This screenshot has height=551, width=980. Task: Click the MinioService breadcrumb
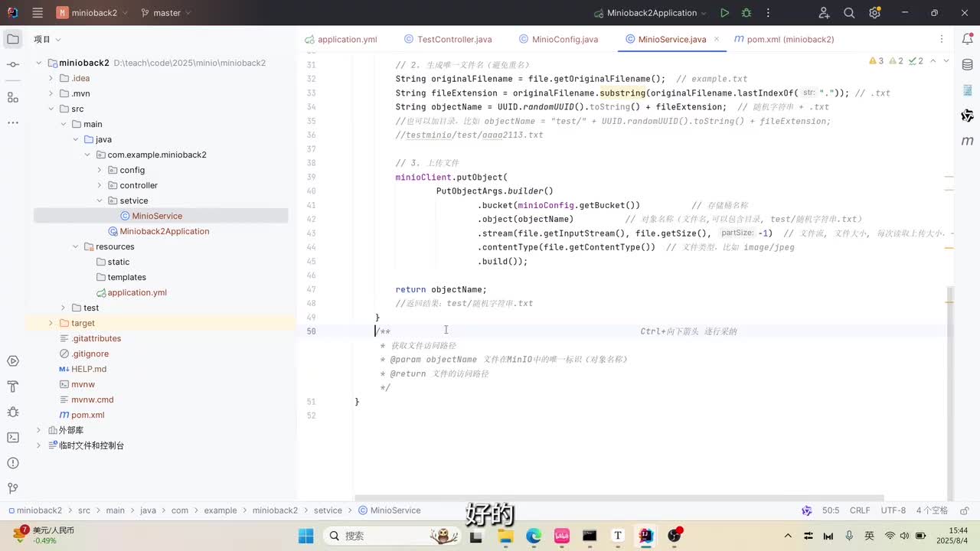coord(389,510)
